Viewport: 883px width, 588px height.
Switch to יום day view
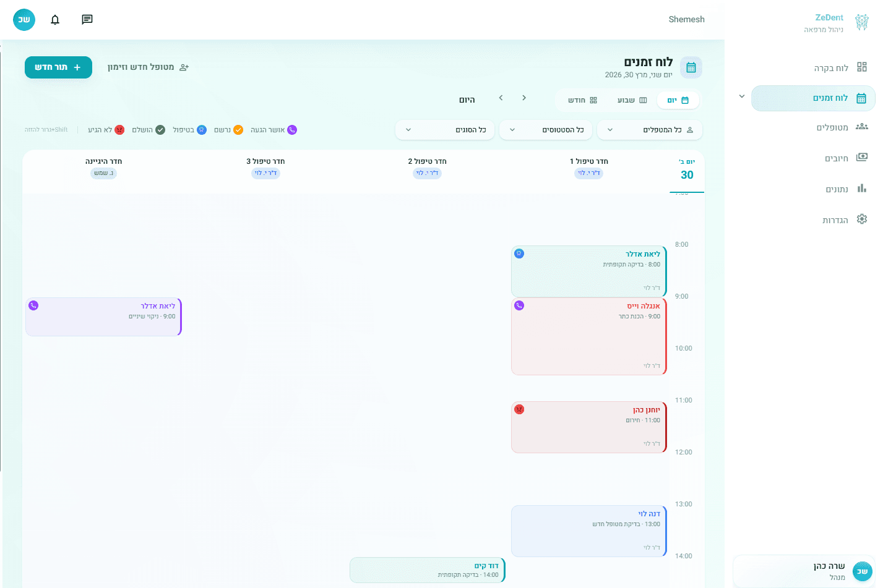tap(678, 100)
